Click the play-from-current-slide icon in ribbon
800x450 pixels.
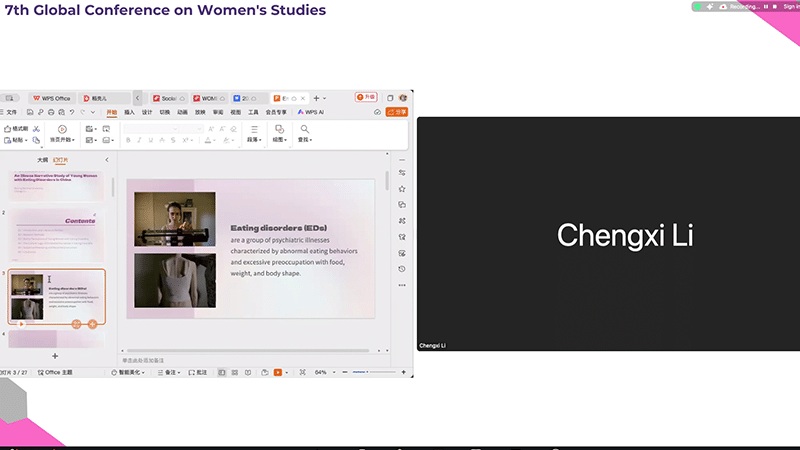[62, 129]
